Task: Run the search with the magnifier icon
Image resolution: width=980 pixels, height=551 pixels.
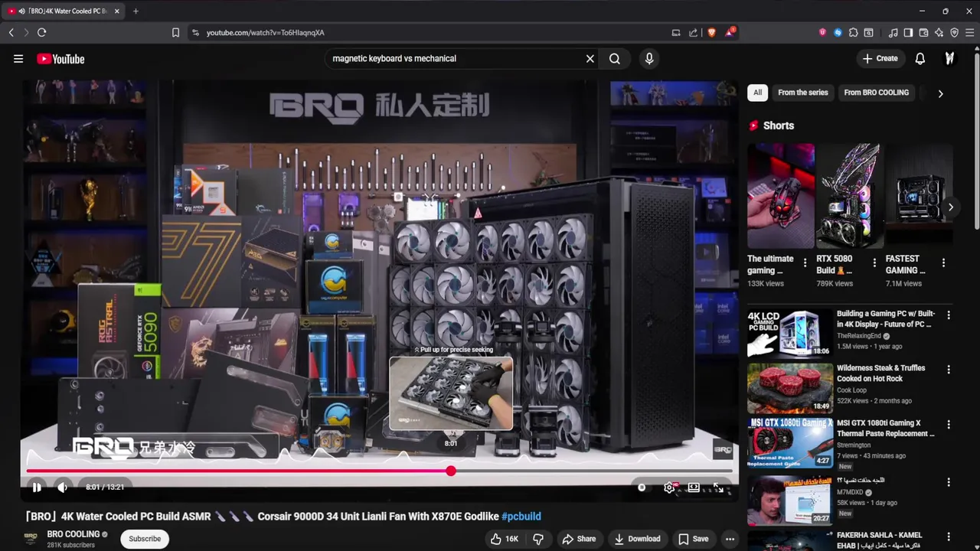Action: 615,58
